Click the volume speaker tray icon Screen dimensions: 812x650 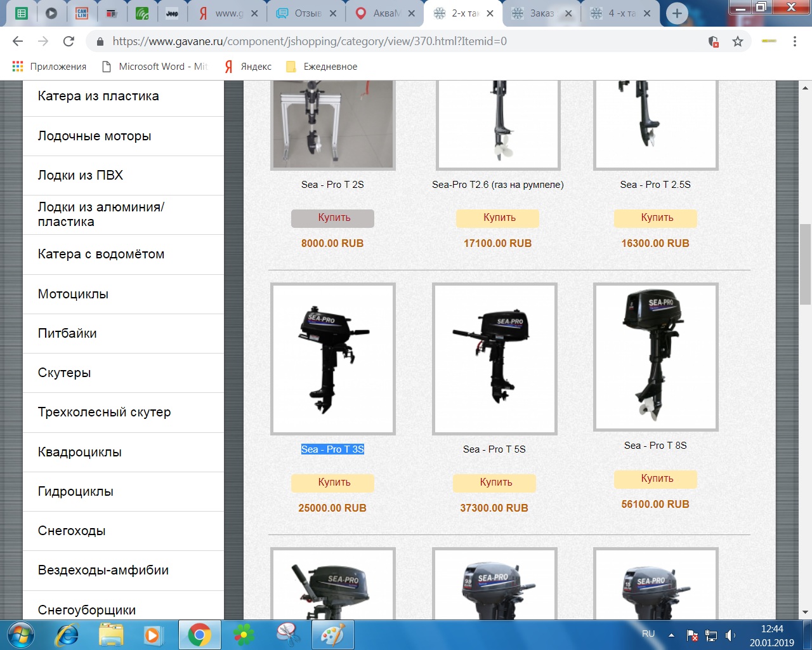[730, 635]
